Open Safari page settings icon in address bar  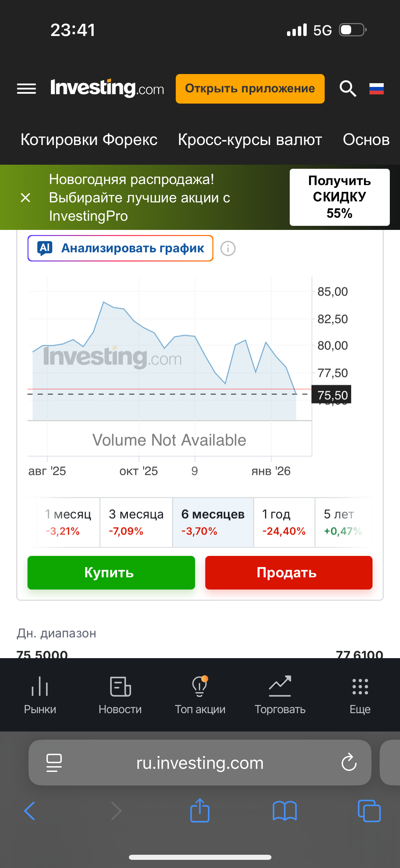[54, 763]
